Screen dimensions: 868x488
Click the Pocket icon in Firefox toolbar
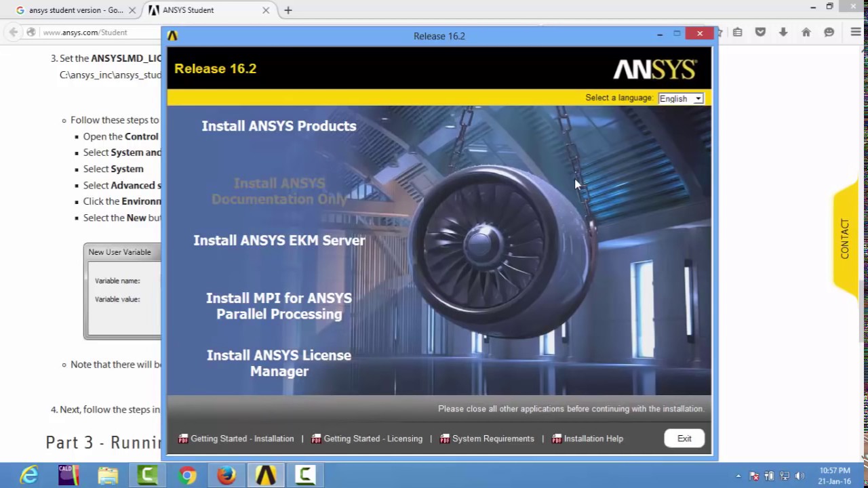click(x=760, y=32)
